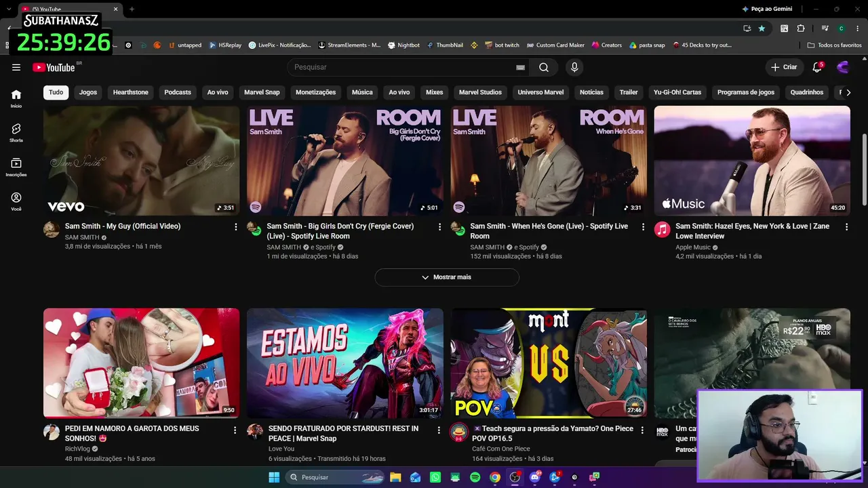Open the YouTube hamburger guide menu
Viewport: 868px width, 488px height.
[16, 67]
